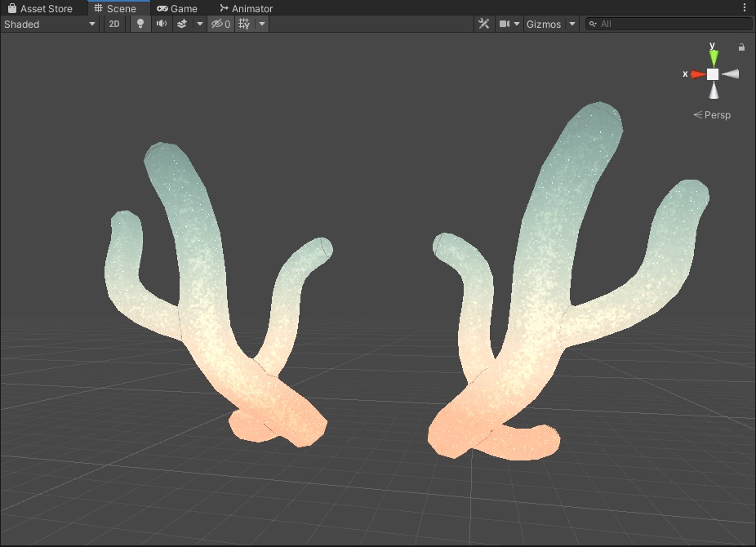Image resolution: width=756 pixels, height=547 pixels.
Task: Open the component editor tools panel
Action: (483, 24)
